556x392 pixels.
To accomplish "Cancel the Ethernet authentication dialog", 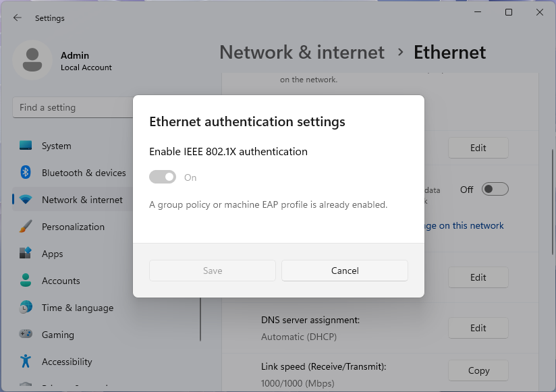I will (x=344, y=271).
